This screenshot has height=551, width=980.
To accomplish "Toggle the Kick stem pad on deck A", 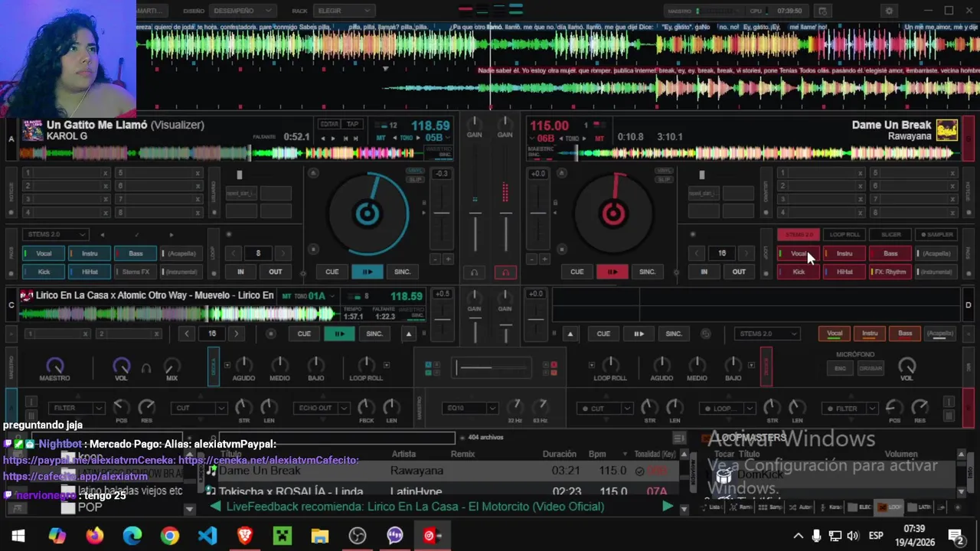I will click(x=44, y=272).
